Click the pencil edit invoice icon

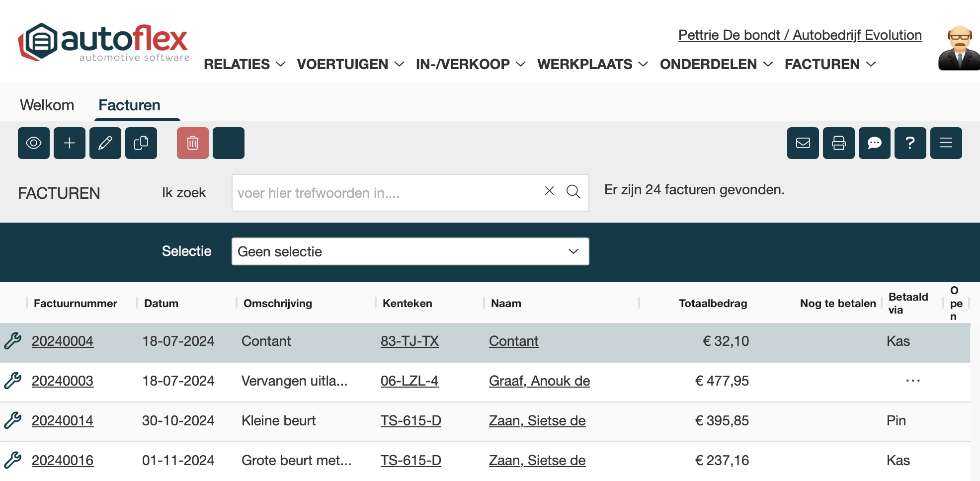[105, 143]
